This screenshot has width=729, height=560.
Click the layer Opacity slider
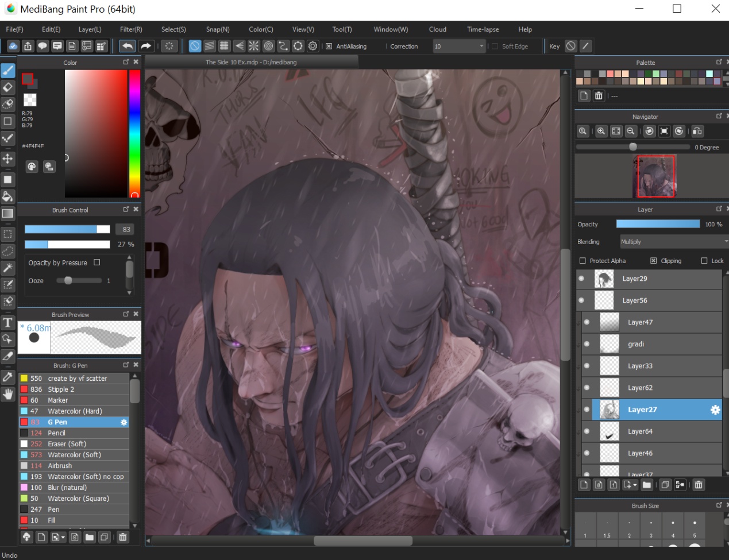[x=658, y=224]
